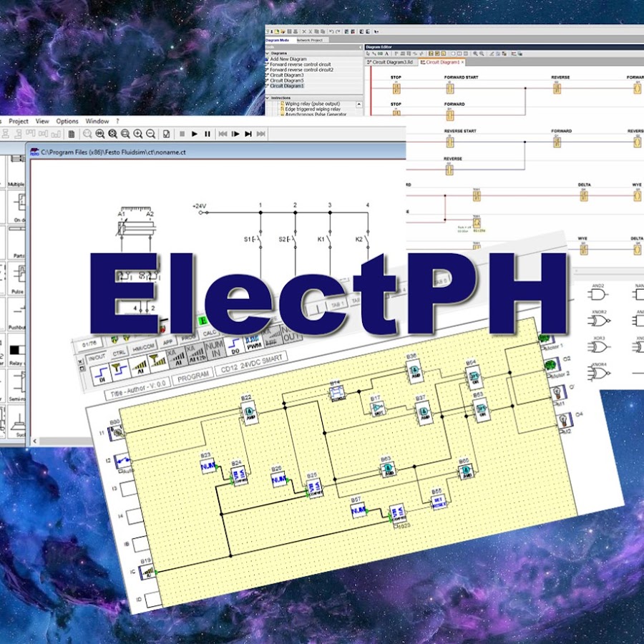Click the S1 pushbutton in the circuit
The width and height of the screenshot is (644, 644).
point(253,239)
